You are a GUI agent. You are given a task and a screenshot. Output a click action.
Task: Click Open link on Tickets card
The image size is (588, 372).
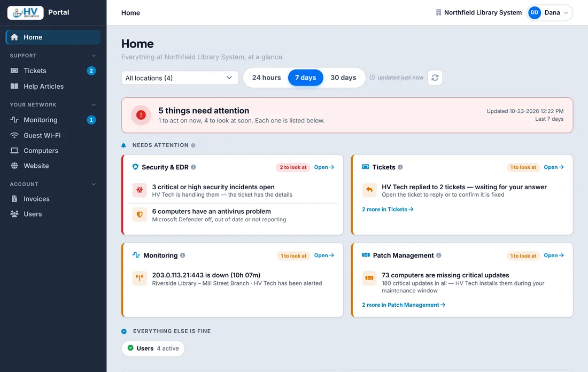[553, 167]
